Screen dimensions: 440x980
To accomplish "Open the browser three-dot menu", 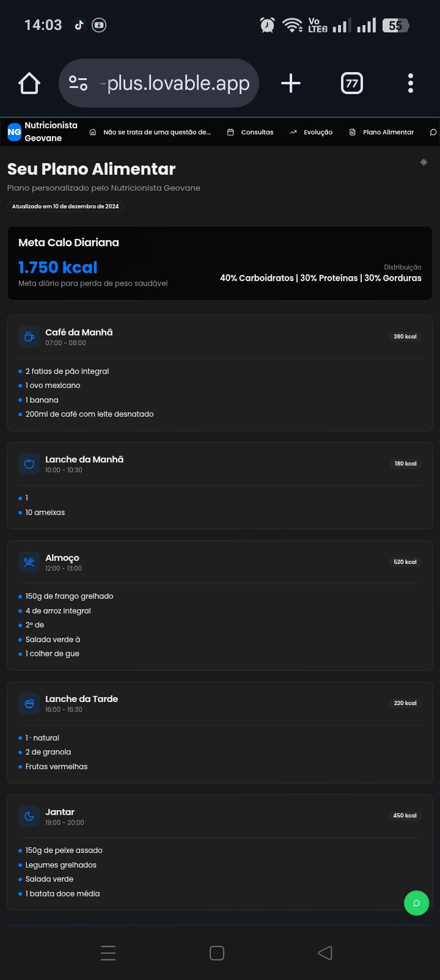I will 410,83.
